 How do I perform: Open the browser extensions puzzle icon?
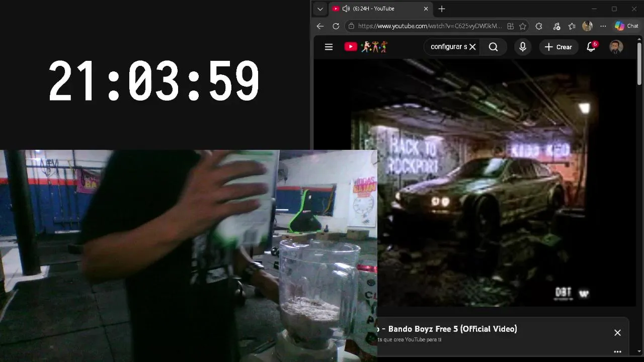[x=539, y=26]
